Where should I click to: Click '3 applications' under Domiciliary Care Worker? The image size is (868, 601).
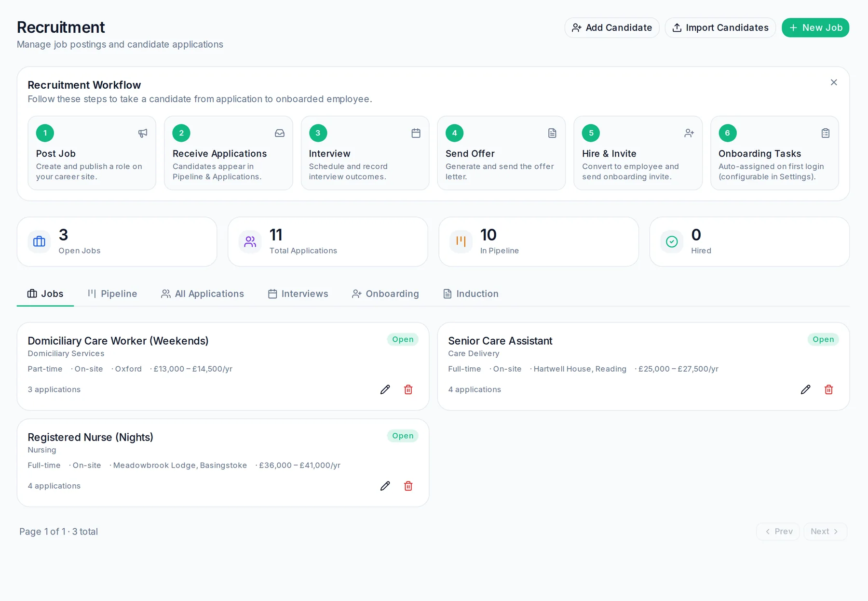(54, 389)
